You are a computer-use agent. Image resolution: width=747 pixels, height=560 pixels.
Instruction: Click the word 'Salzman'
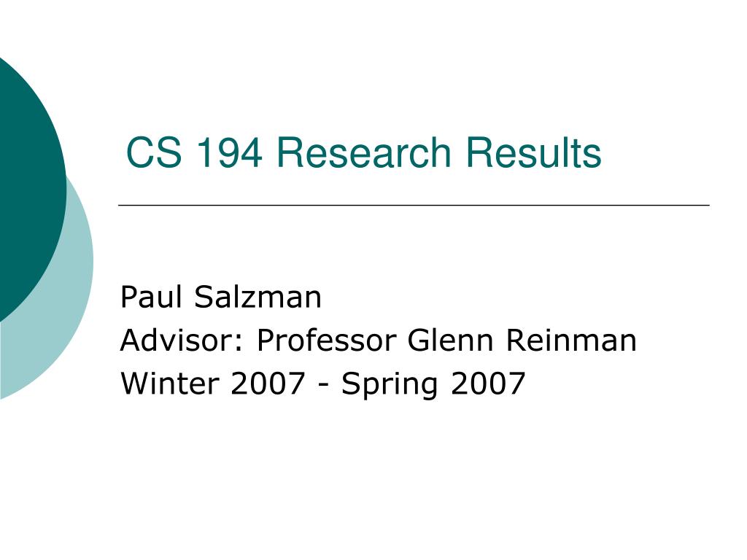(258, 297)
